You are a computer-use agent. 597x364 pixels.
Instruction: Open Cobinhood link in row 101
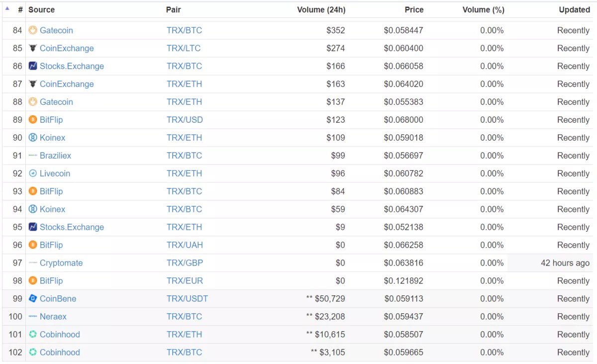[x=60, y=335]
